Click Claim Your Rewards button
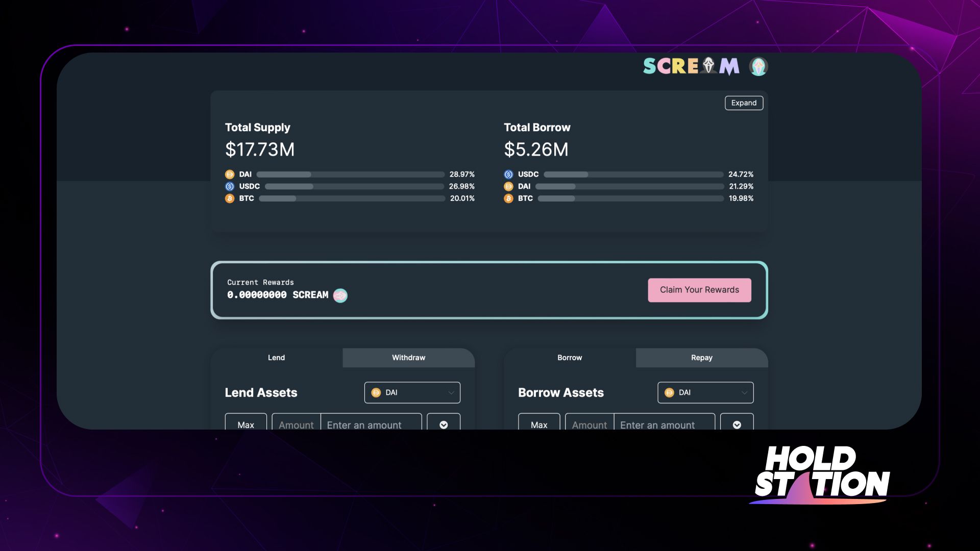980x551 pixels. (x=699, y=290)
